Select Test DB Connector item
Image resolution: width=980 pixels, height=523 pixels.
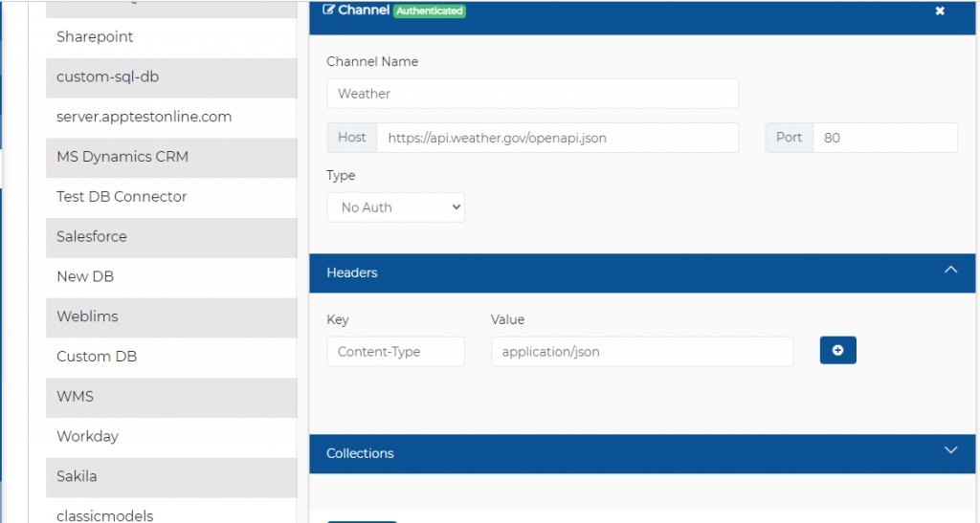tap(122, 197)
